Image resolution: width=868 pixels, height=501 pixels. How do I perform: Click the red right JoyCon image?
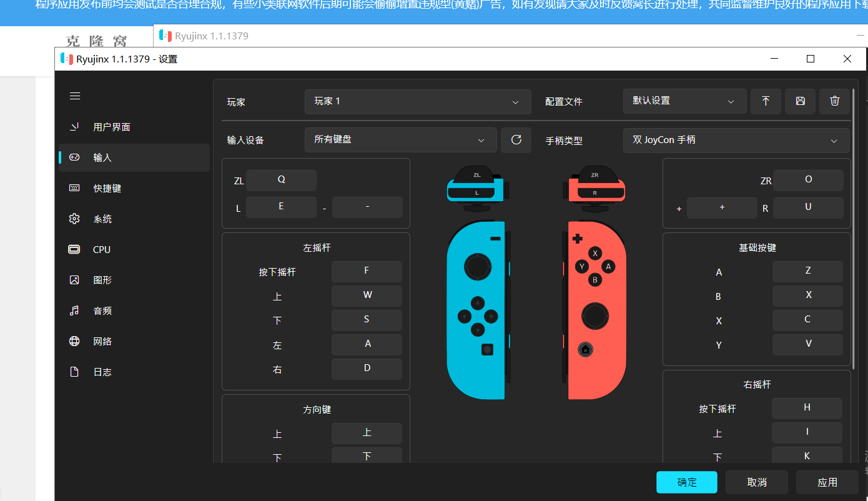click(595, 310)
